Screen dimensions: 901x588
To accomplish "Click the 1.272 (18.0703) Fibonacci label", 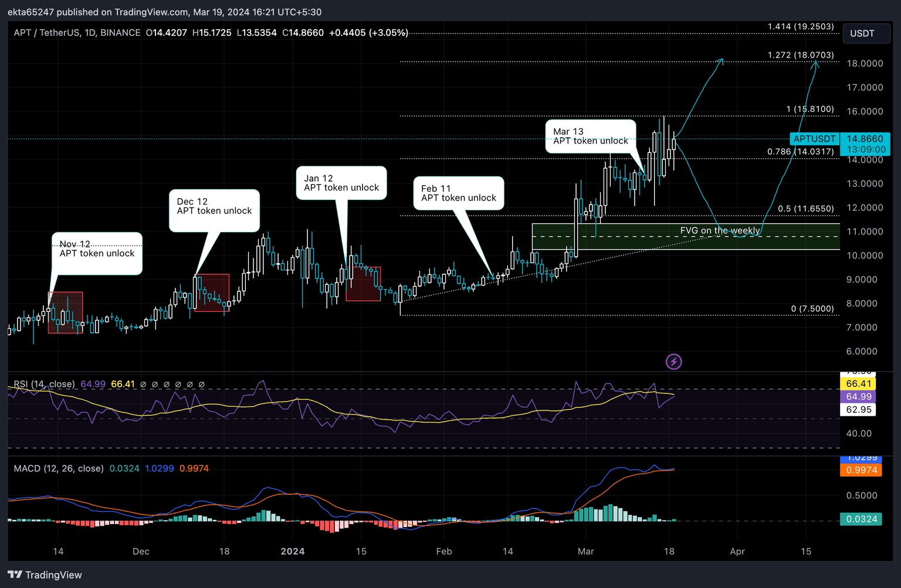I will click(x=801, y=55).
